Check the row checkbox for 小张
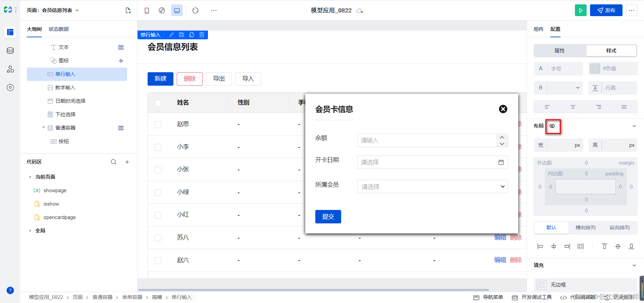Viewport: 644px width, 303px height. pos(158,170)
